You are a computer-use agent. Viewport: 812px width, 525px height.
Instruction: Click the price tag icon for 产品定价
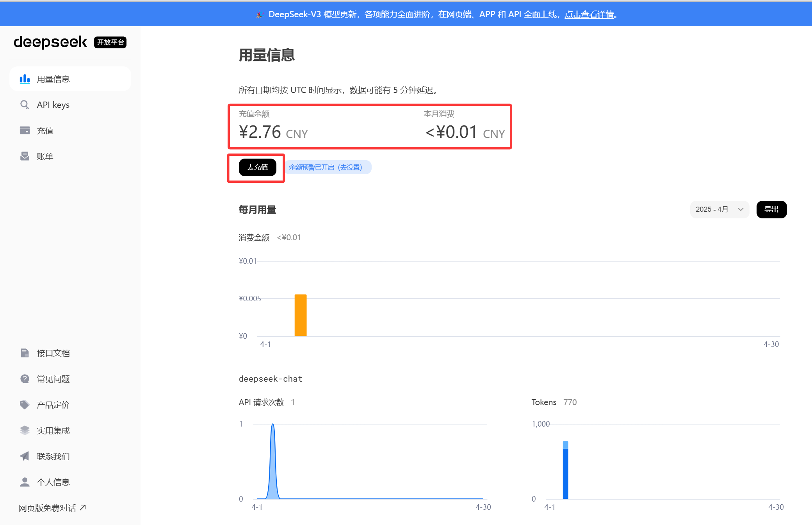(x=25, y=405)
